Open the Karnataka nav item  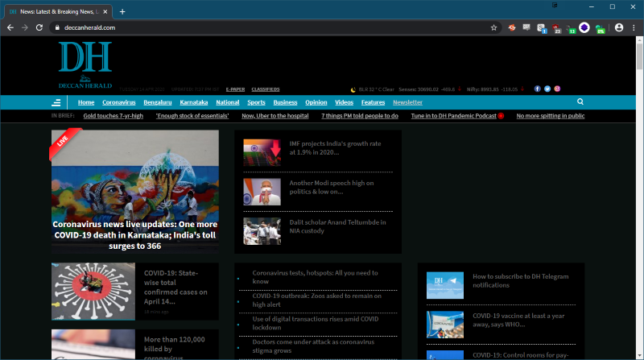click(193, 102)
